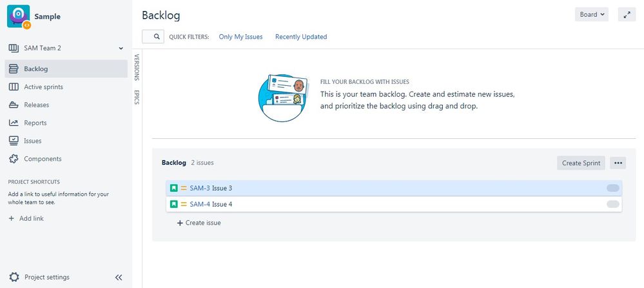Click the estimate badge on the SAM-3 row

tap(613, 188)
